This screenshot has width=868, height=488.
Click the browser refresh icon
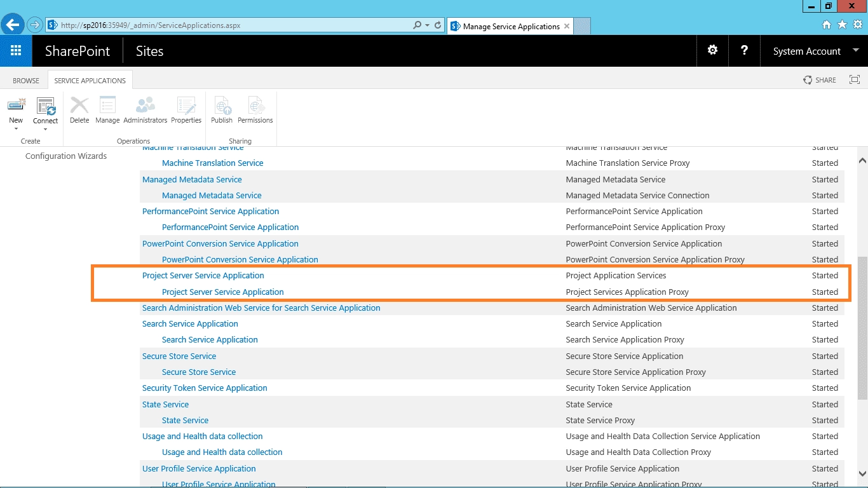coord(438,25)
